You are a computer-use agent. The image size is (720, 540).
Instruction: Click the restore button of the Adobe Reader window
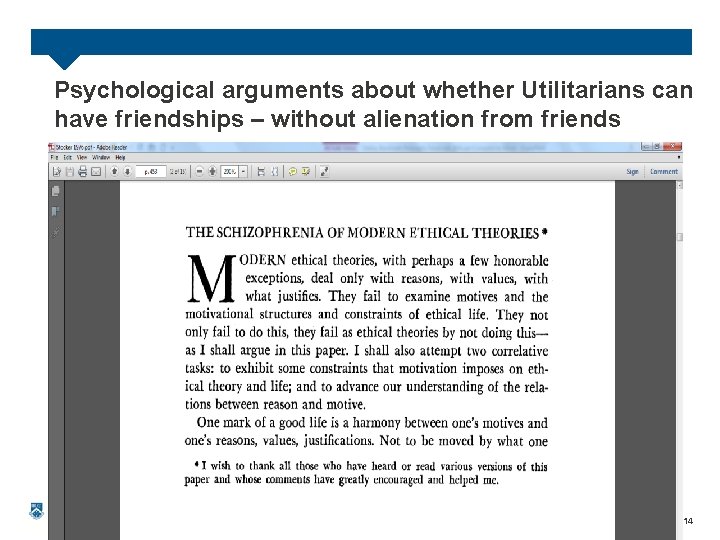click(x=657, y=147)
